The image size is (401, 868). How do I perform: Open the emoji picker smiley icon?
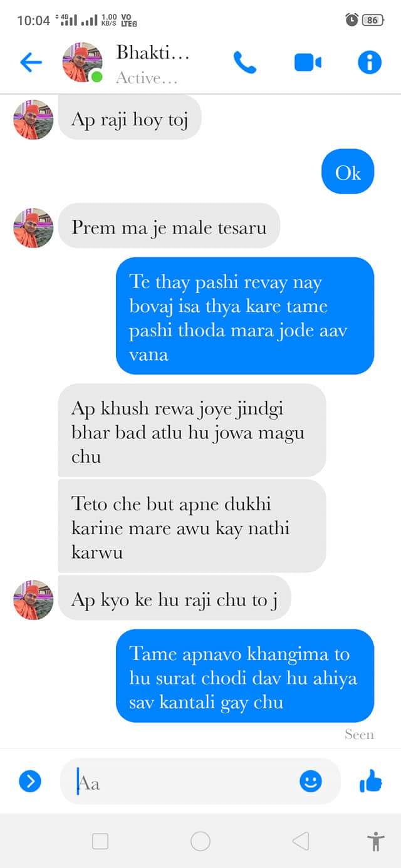pos(311,781)
